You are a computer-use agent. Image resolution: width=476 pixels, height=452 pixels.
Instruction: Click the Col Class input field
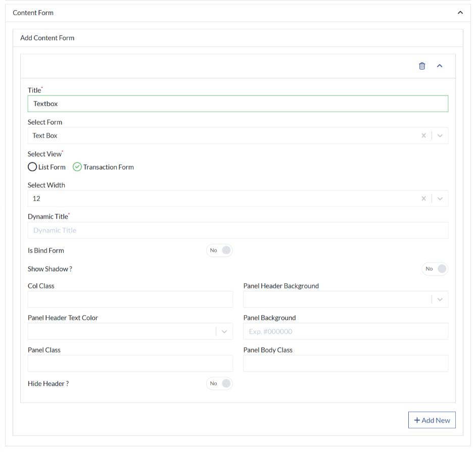[130, 299]
